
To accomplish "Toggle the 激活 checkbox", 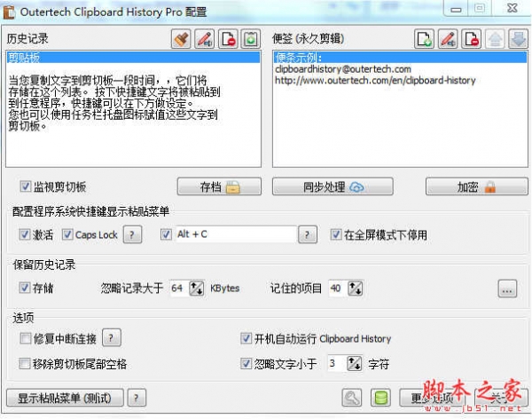I will click(x=25, y=234).
